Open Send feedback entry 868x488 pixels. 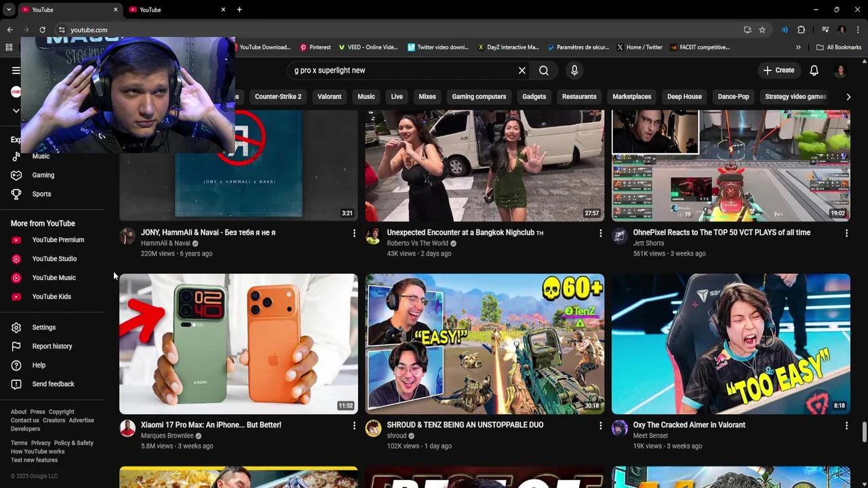click(x=53, y=384)
